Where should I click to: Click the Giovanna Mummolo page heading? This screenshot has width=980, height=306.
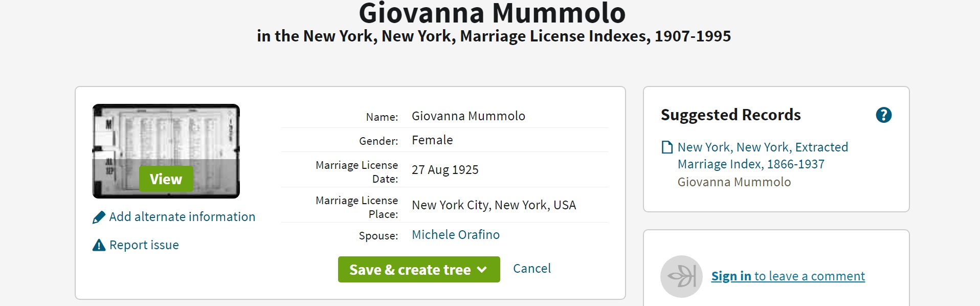[x=492, y=13]
